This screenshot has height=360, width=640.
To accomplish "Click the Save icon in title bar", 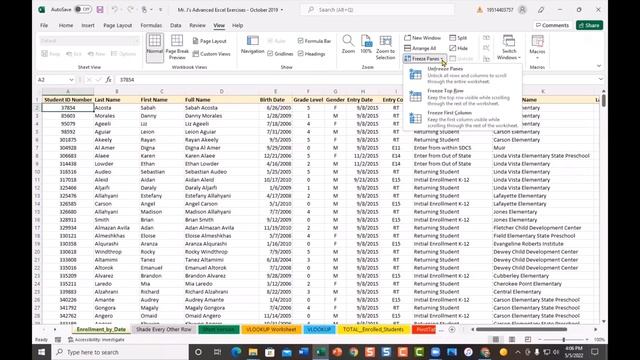I will point(100,9).
